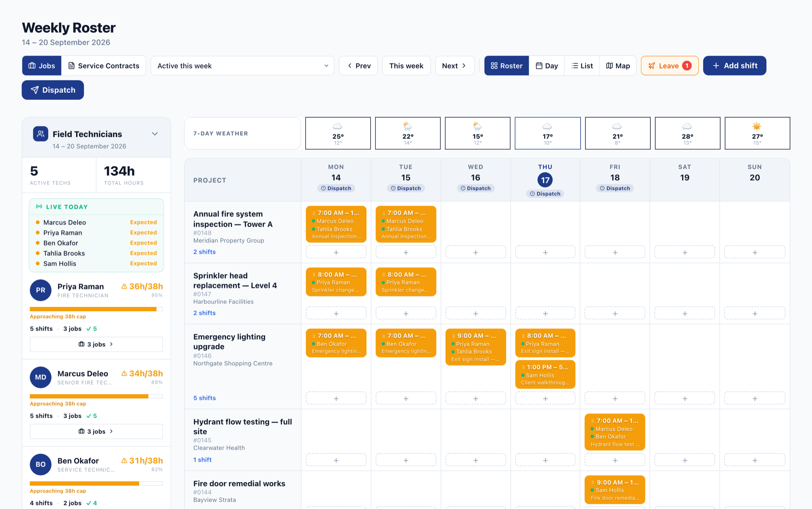Image resolution: width=812 pixels, height=509 pixels.
Task: Open Marcus Deleo's 3 jobs expander
Action: [96, 431]
